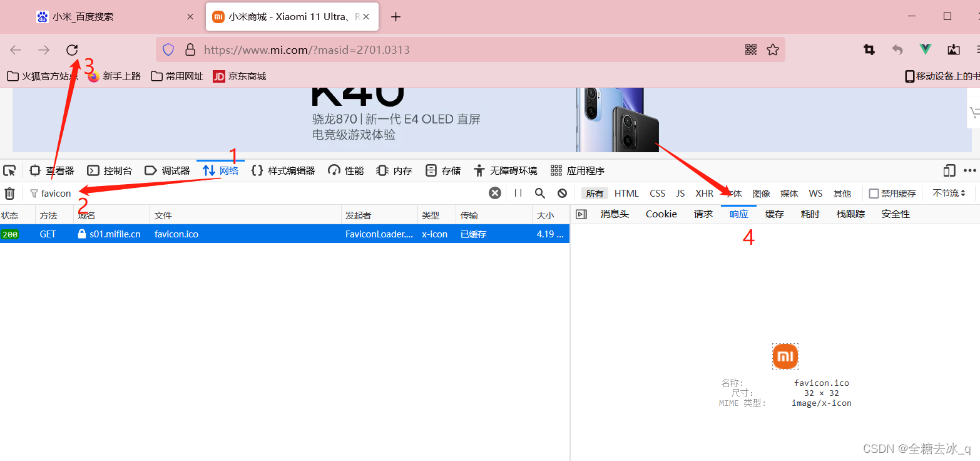Open the shopping cart icon on page
980x461 pixels.
coord(974,113)
